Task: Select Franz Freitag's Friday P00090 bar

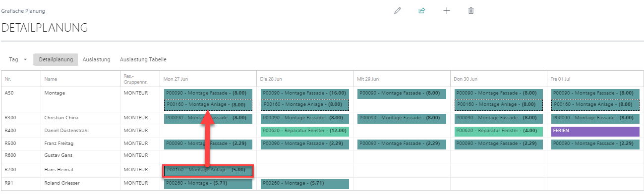Action: (595, 144)
